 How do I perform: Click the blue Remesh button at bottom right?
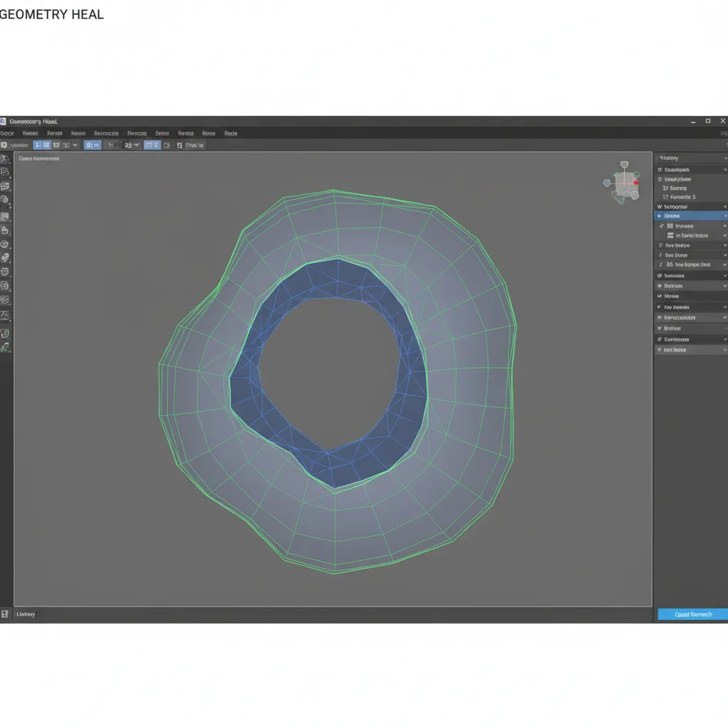point(691,614)
